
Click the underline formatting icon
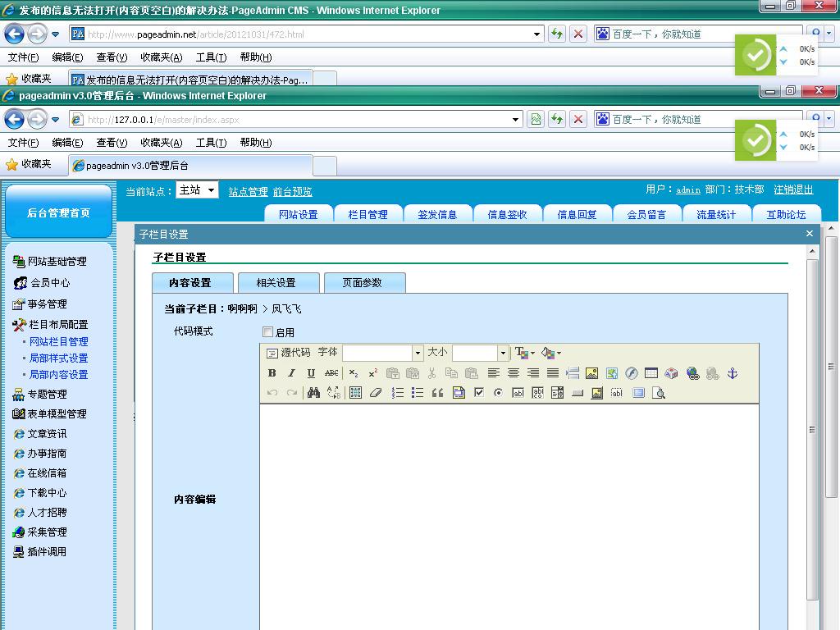pyautogui.click(x=311, y=373)
